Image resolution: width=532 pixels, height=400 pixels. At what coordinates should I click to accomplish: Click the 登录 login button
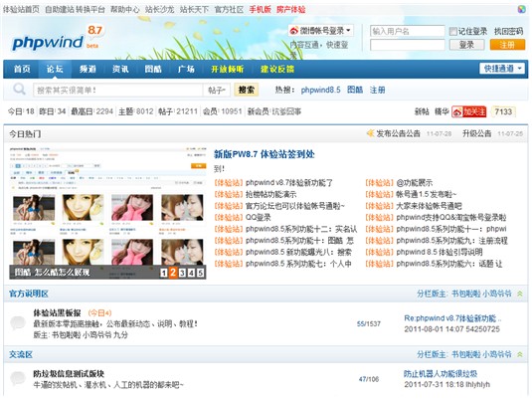point(466,45)
